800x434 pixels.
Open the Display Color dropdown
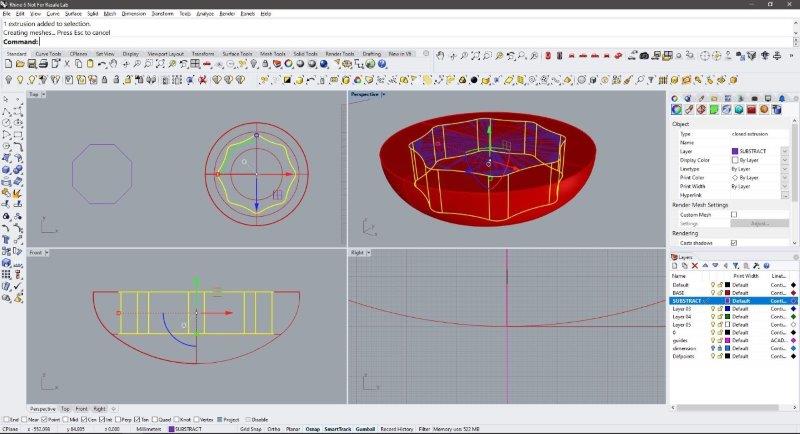[785, 160]
